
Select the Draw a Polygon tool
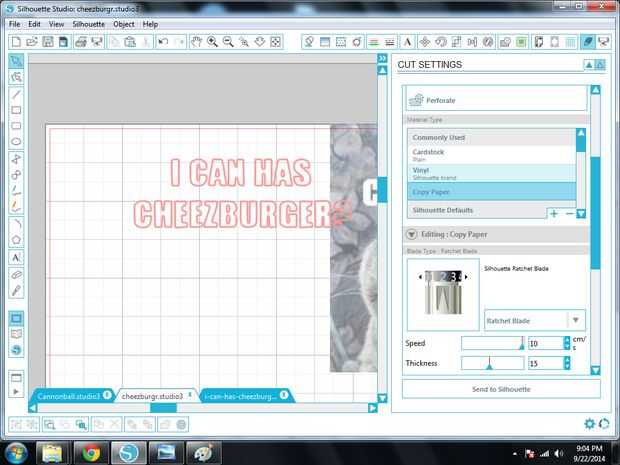click(16, 159)
